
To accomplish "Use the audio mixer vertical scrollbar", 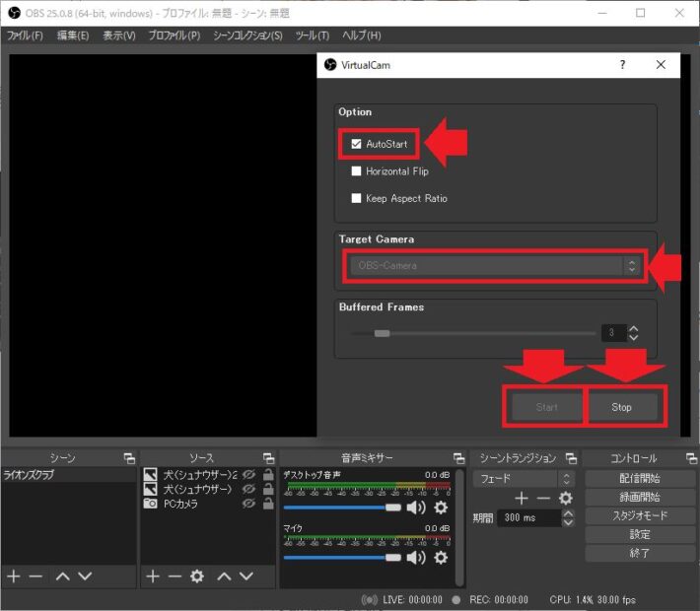I will [459, 527].
